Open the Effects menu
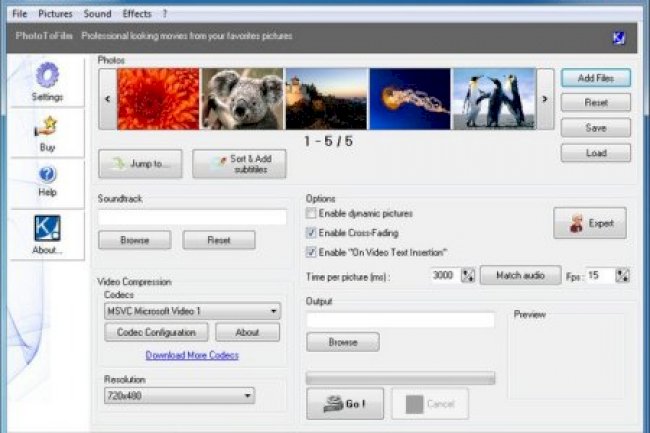650x433 pixels. pyautogui.click(x=137, y=14)
